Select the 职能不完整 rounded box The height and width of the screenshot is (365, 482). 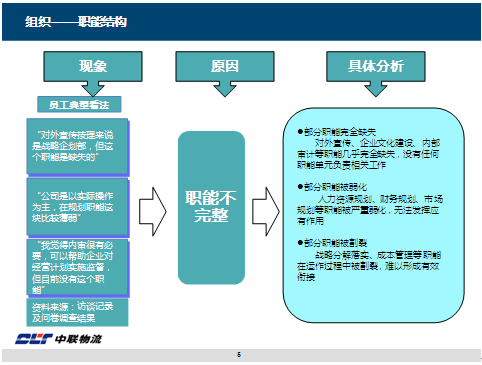pyautogui.click(x=211, y=208)
